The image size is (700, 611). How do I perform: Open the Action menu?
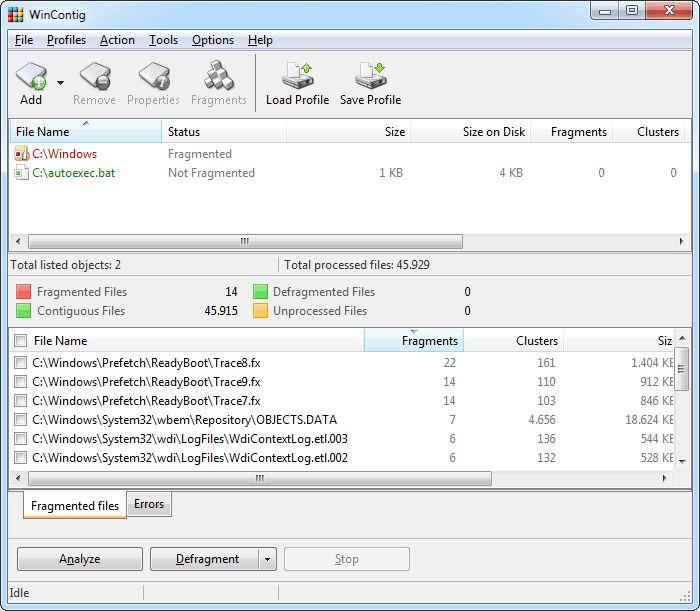pyautogui.click(x=117, y=40)
